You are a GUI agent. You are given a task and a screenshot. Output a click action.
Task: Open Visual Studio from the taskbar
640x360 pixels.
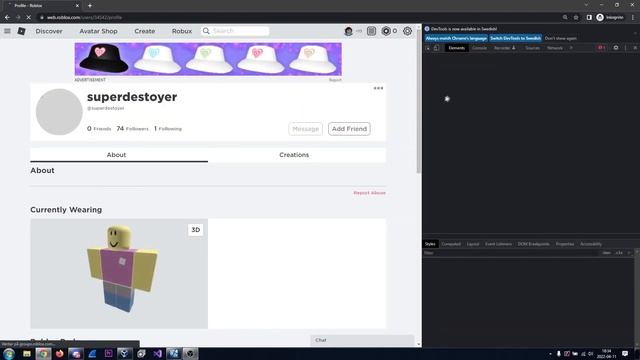click(x=157, y=353)
